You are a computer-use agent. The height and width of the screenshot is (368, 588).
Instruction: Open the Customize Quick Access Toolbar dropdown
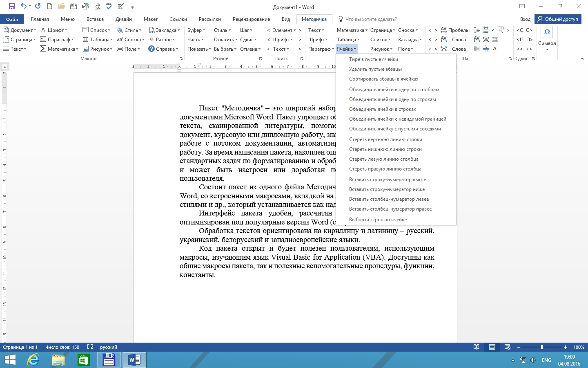132,7
